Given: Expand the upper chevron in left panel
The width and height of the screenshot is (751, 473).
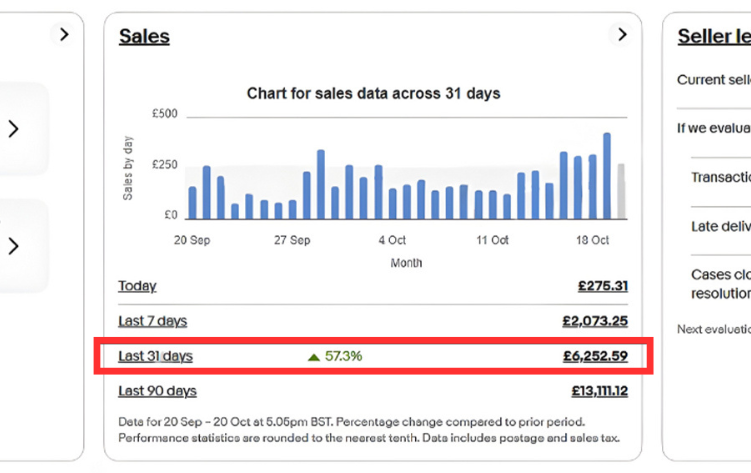Looking at the screenshot, I should pyautogui.click(x=13, y=129).
